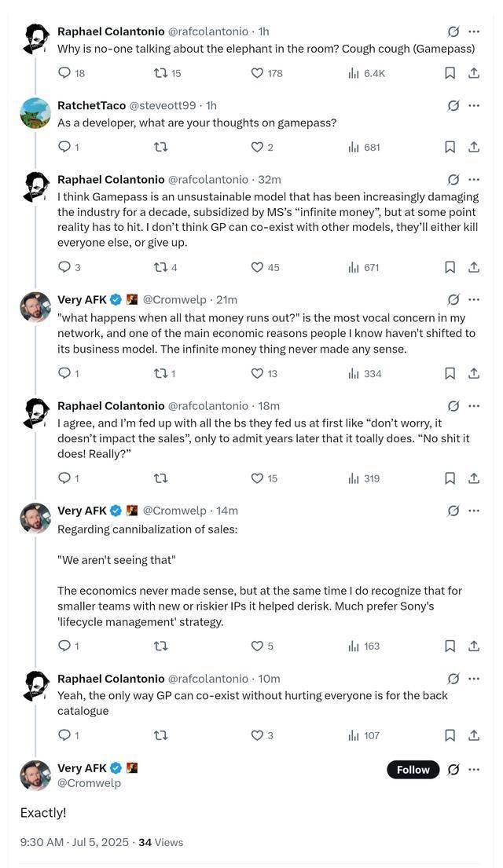Open Raphael Colantonio's name on 10m tweet

pyautogui.click(x=111, y=679)
